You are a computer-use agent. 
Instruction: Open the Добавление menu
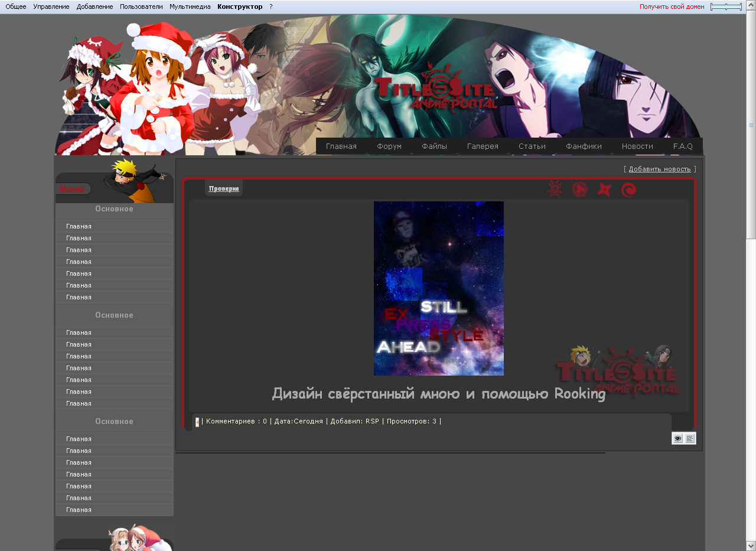click(x=94, y=6)
